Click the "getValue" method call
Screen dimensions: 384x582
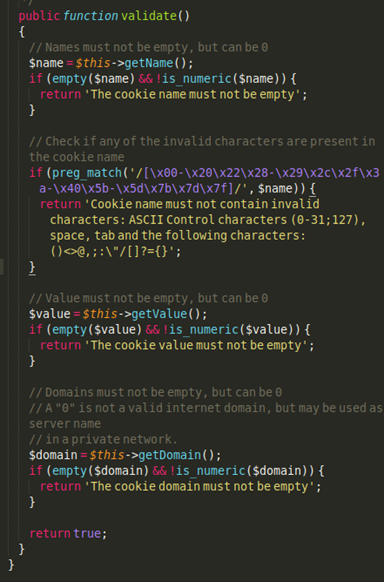[x=159, y=314]
